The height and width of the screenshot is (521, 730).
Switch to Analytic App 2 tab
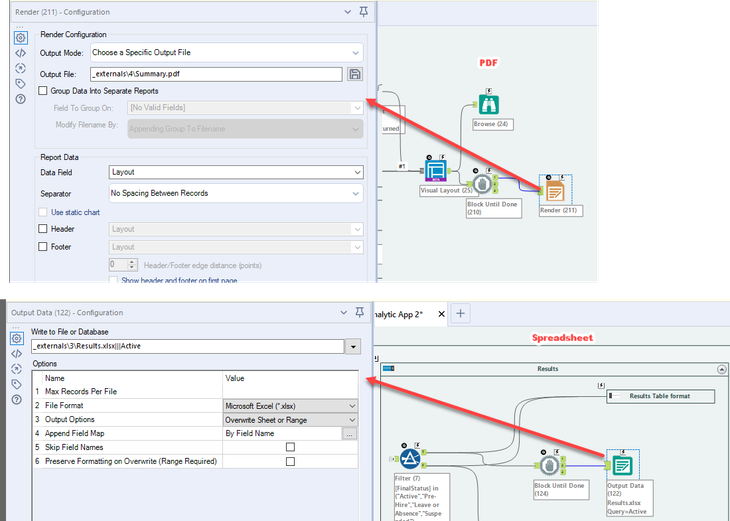tap(399, 314)
